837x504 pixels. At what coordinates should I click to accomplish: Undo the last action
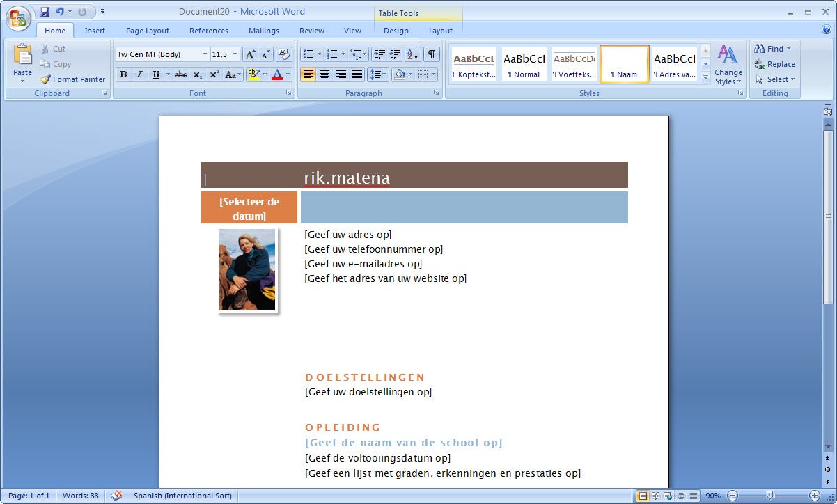[60, 12]
